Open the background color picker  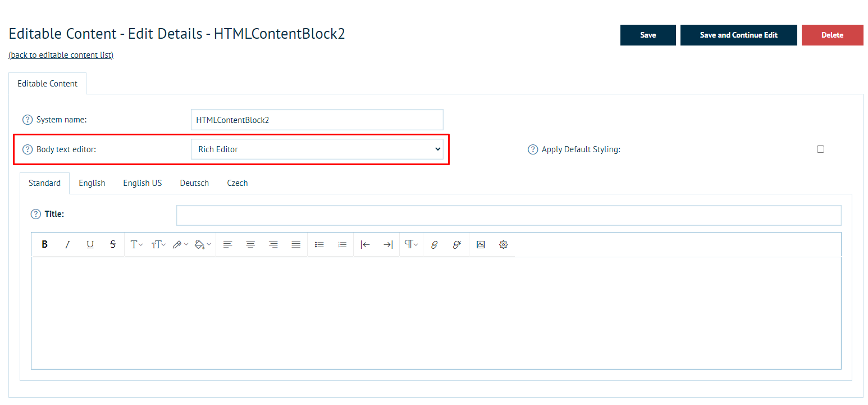pyautogui.click(x=203, y=244)
